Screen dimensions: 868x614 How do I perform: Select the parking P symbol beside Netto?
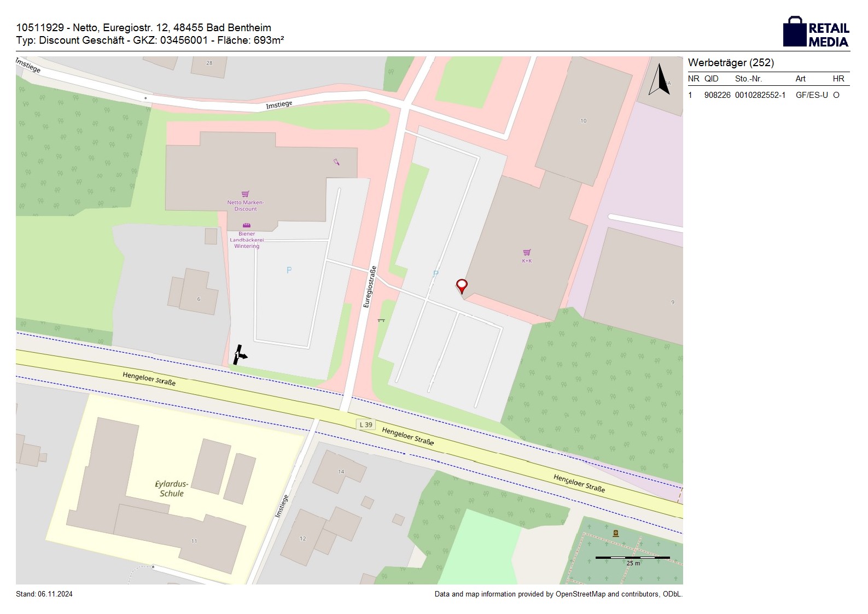pyautogui.click(x=289, y=270)
